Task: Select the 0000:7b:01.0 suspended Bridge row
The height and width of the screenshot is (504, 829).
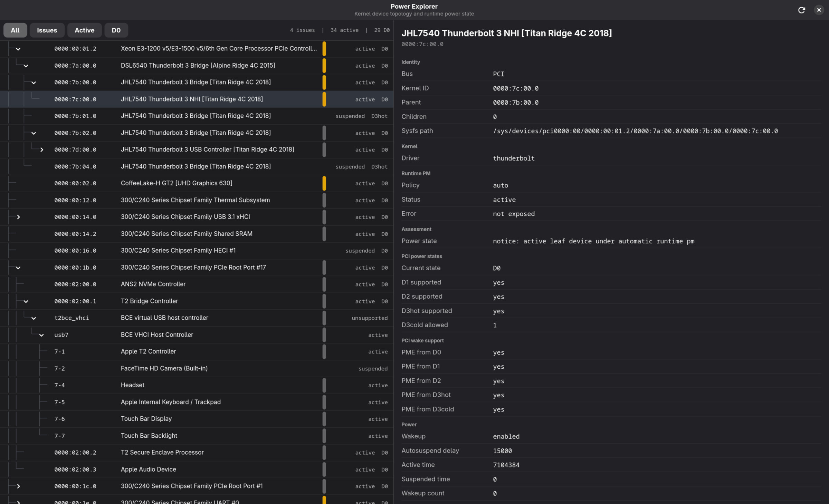Action: click(x=197, y=116)
